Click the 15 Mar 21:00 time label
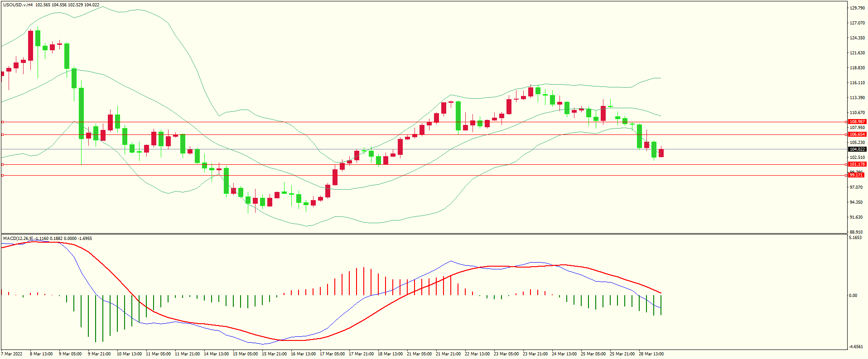 click(x=274, y=354)
